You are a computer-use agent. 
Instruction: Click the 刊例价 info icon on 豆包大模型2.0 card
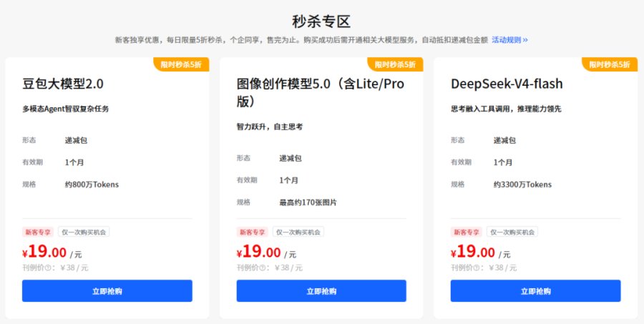(48, 268)
